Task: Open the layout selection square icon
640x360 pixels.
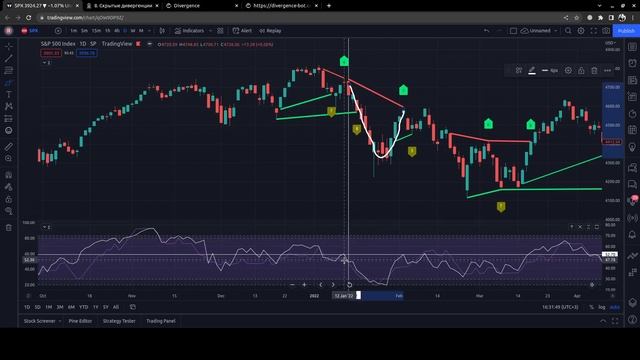Action: (513, 31)
